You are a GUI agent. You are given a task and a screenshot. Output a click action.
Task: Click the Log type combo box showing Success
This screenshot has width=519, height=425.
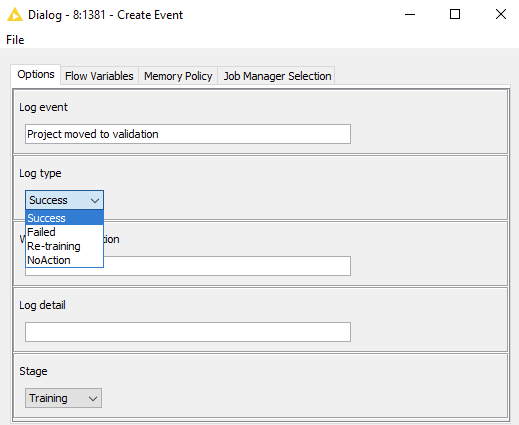[x=64, y=200]
